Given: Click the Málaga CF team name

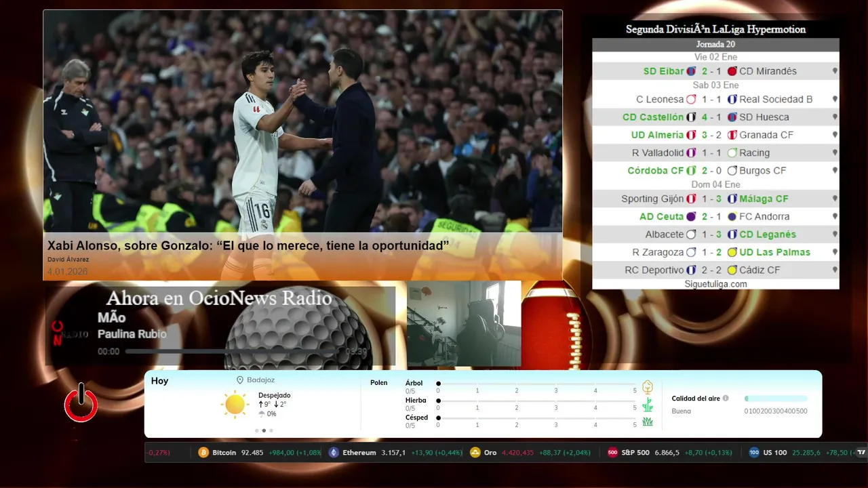Looking at the screenshot, I should point(764,199).
